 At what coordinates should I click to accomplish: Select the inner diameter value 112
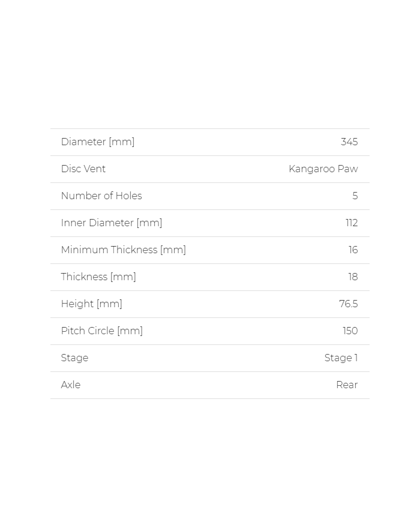(x=352, y=223)
